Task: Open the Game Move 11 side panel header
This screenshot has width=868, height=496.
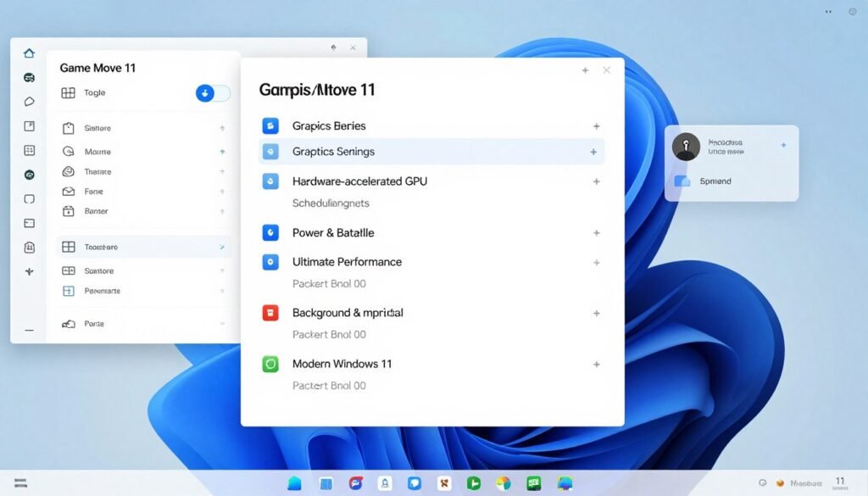Action: point(99,68)
